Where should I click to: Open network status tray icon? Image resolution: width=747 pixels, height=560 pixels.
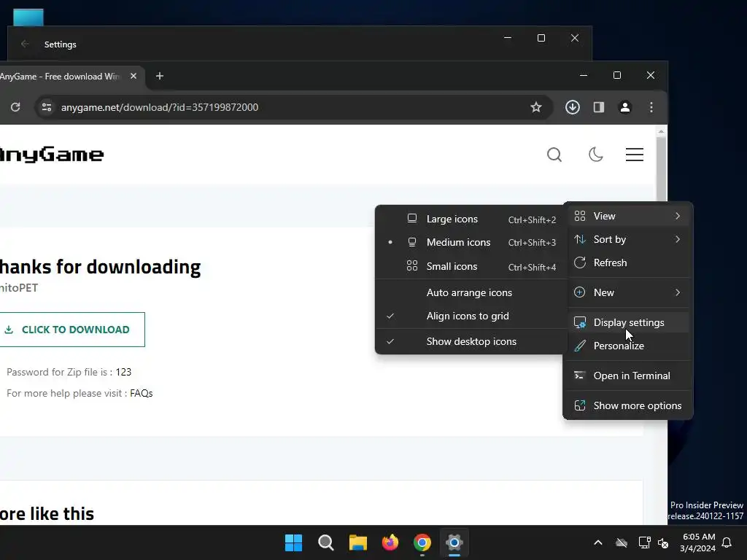coord(645,542)
